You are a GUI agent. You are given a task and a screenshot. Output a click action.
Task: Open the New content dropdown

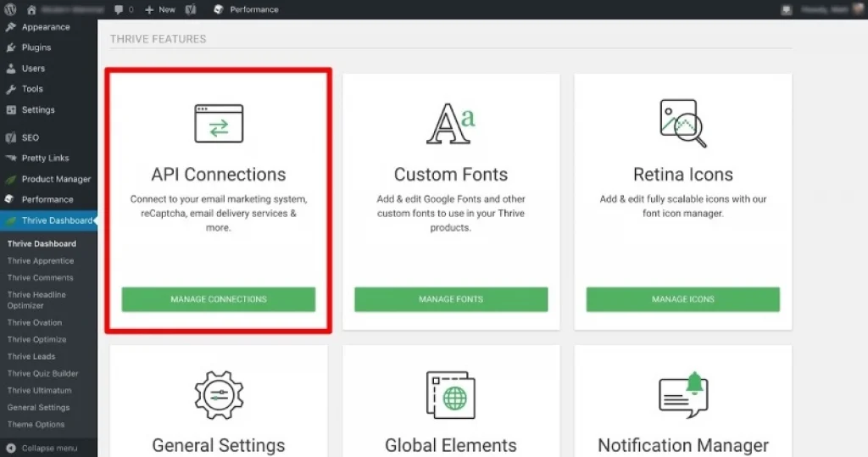tap(159, 9)
